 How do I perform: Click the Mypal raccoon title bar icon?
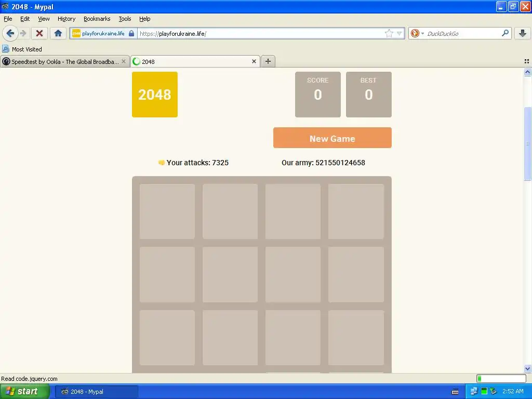pyautogui.click(x=5, y=6)
